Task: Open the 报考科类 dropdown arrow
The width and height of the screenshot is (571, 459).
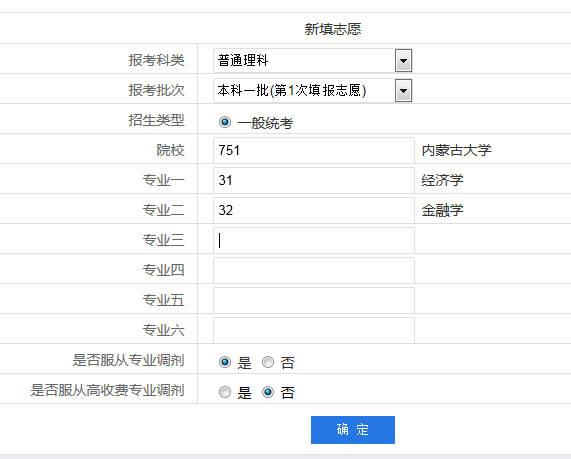Action: click(403, 60)
